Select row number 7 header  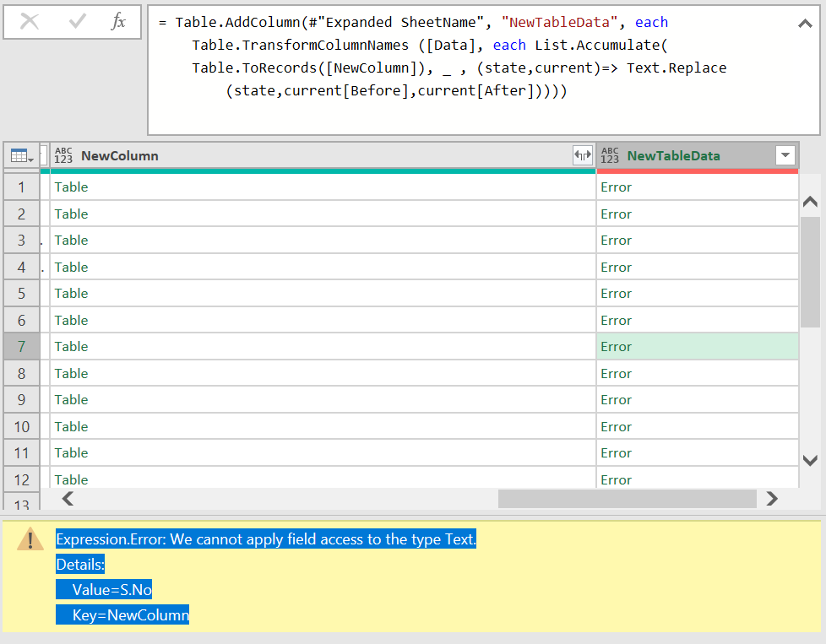[x=22, y=347]
